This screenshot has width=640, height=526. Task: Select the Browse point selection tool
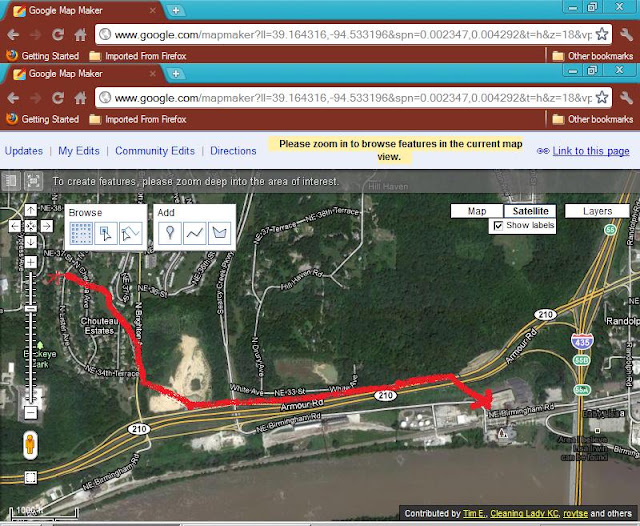106,233
